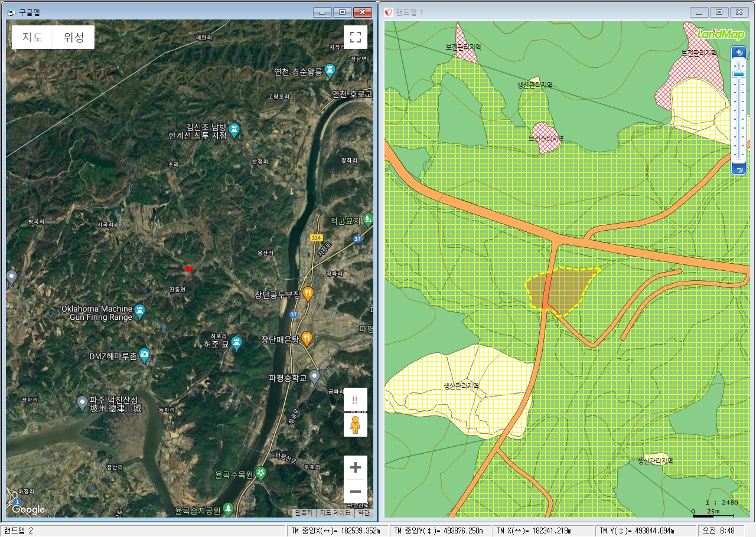Zoom in with Google map plus button
Screen dimensions: 756x537
pos(356,467)
